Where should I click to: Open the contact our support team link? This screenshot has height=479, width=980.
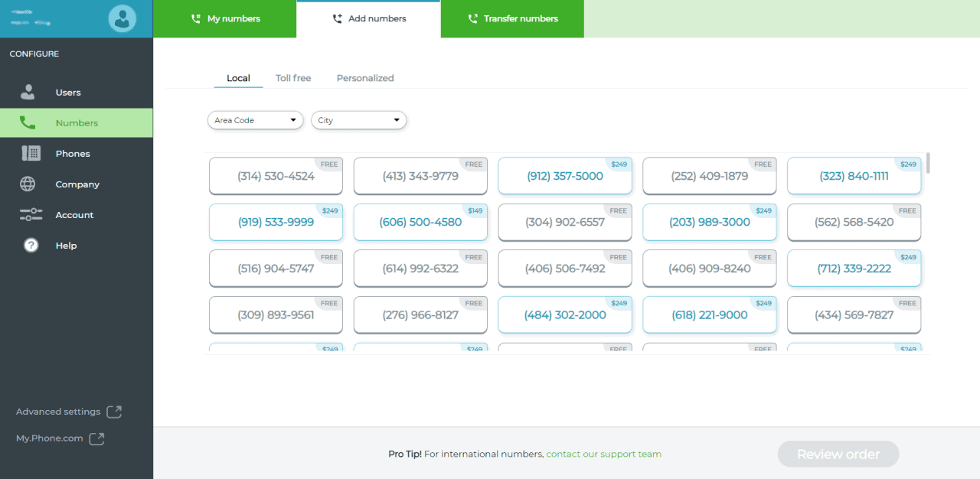coord(603,454)
